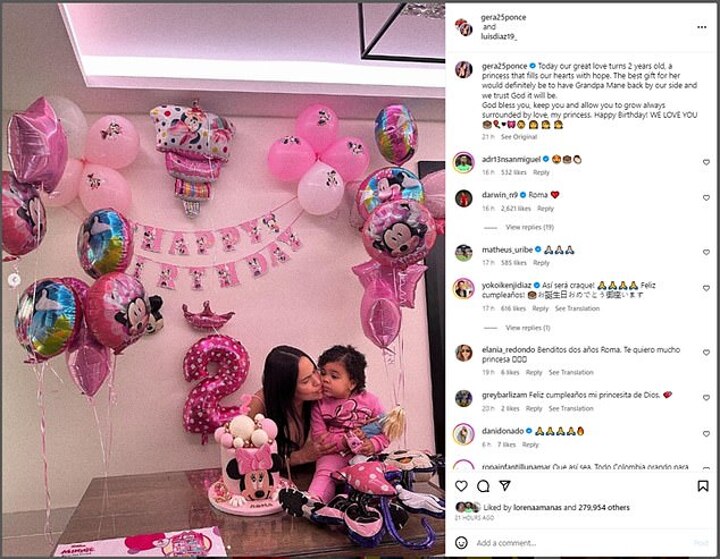Show original caption with See Original
This screenshot has height=559, width=720.
tap(518, 137)
